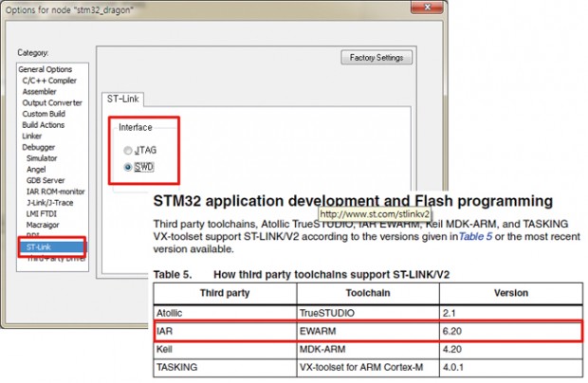588x383 pixels.
Task: Click version 4.0.1 cell
Action: pos(511,367)
